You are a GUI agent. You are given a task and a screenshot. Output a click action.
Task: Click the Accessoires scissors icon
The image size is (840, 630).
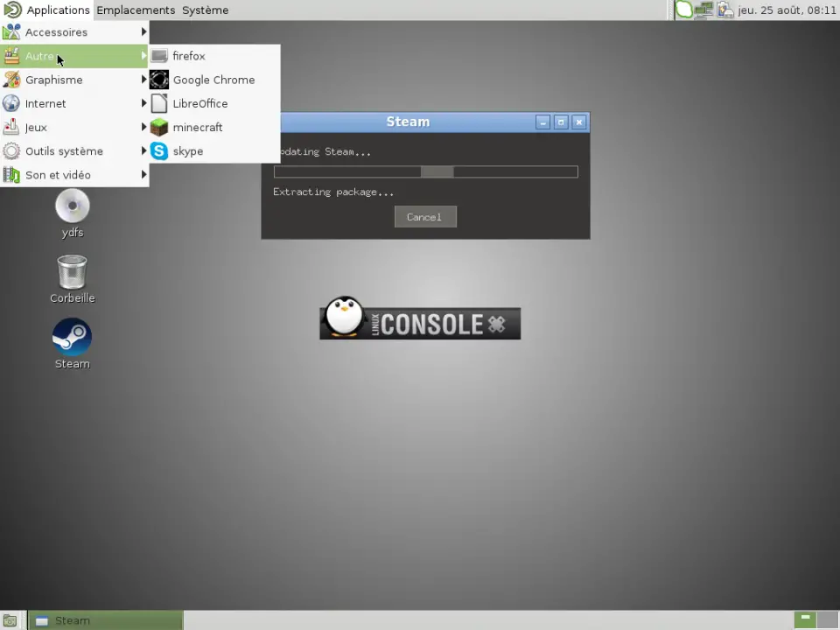[x=11, y=32]
